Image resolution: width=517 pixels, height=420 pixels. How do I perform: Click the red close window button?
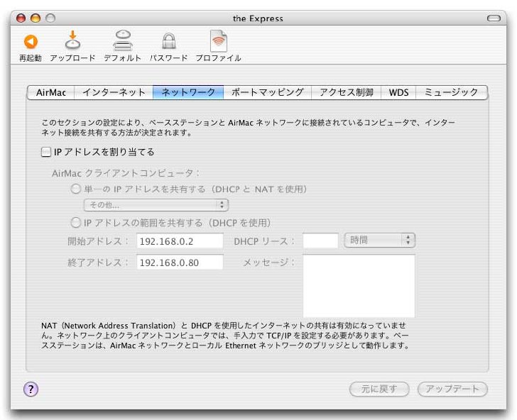point(21,18)
